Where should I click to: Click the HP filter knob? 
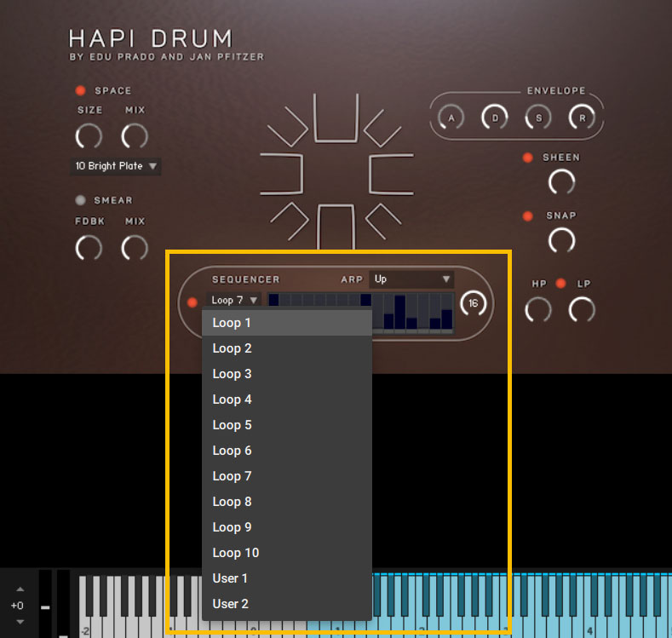(x=538, y=310)
